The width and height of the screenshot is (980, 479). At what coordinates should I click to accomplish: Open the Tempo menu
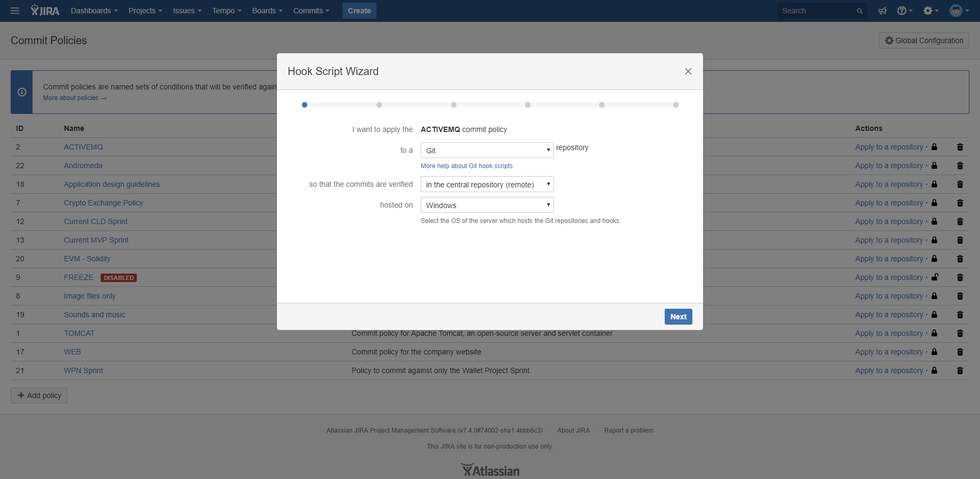(226, 11)
